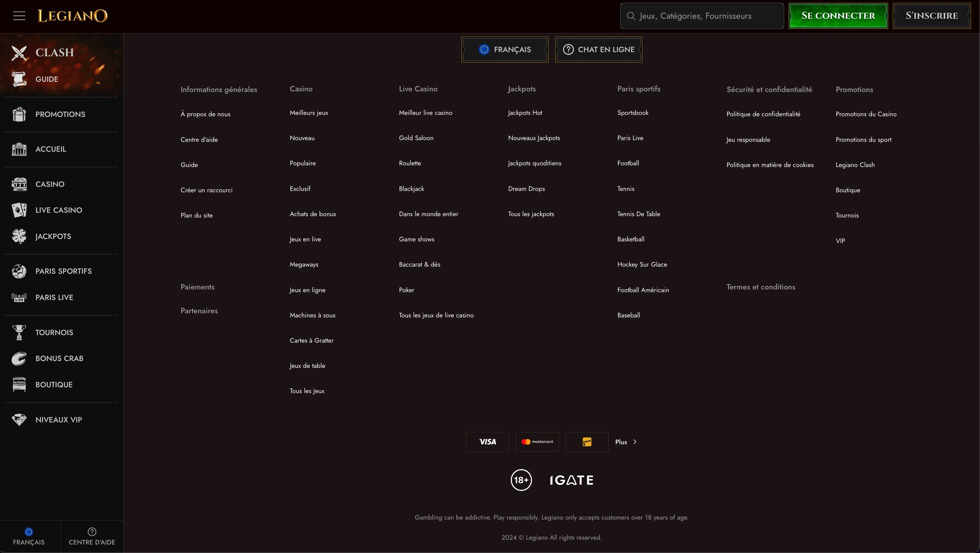The image size is (980, 553).
Task: Click the Niveaux VIP diamond icon
Action: (x=19, y=420)
